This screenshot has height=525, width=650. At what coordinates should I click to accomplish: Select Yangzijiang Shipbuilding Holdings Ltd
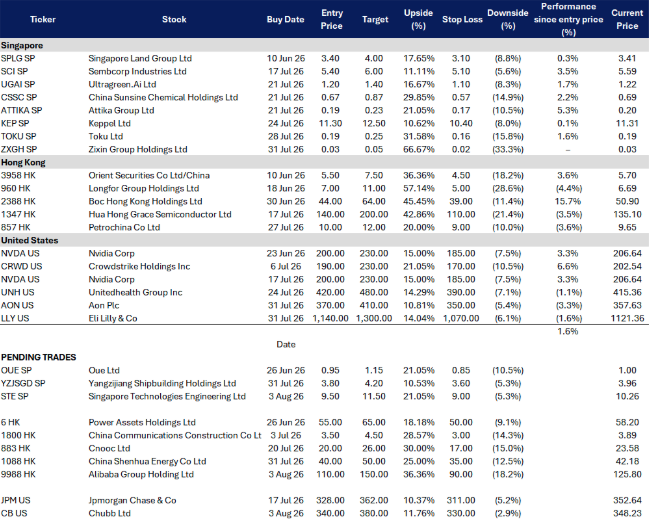click(x=162, y=384)
